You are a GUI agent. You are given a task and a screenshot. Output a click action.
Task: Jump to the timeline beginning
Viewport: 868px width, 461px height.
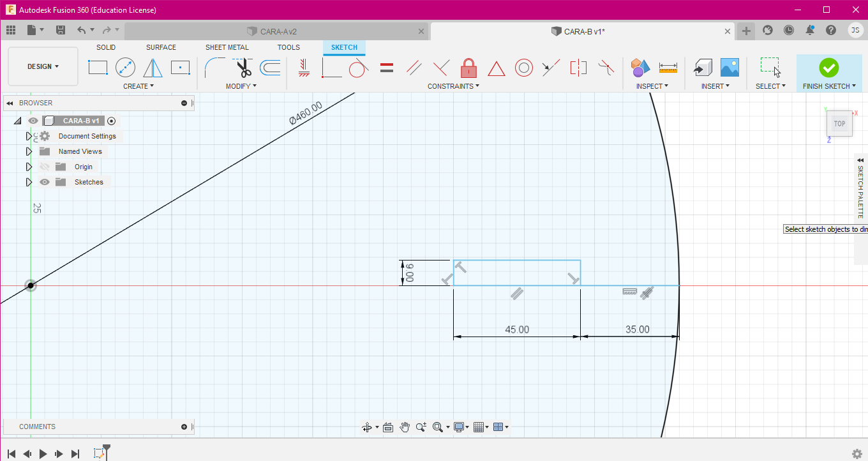tap(11, 454)
